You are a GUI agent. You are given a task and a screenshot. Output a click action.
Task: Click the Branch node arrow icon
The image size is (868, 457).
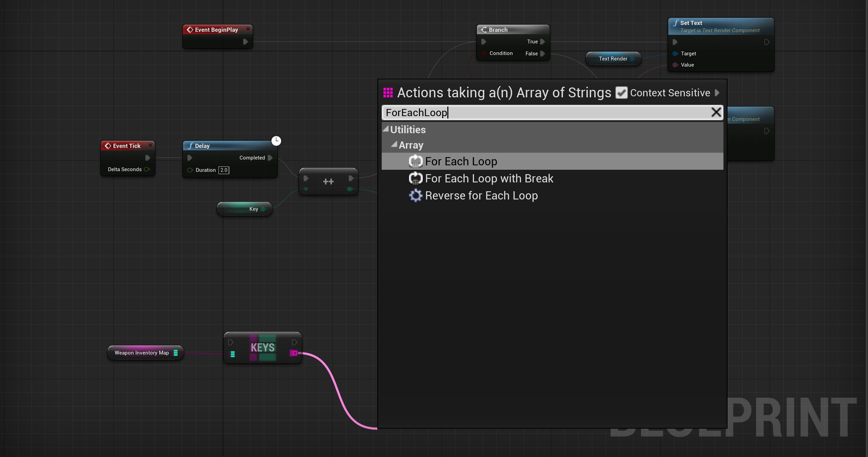pyautogui.click(x=483, y=30)
